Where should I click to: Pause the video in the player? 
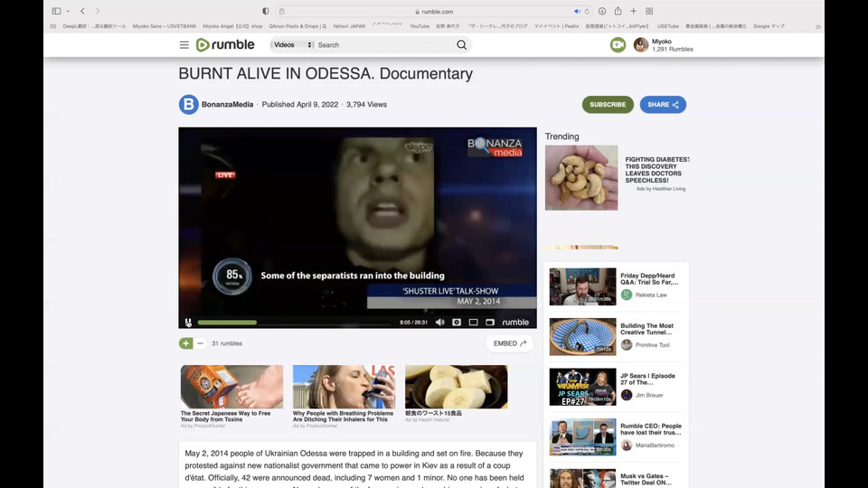tap(188, 322)
